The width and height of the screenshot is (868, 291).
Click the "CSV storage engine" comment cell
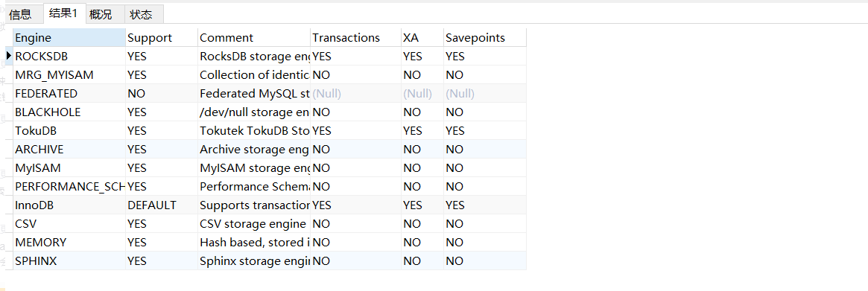[254, 223]
